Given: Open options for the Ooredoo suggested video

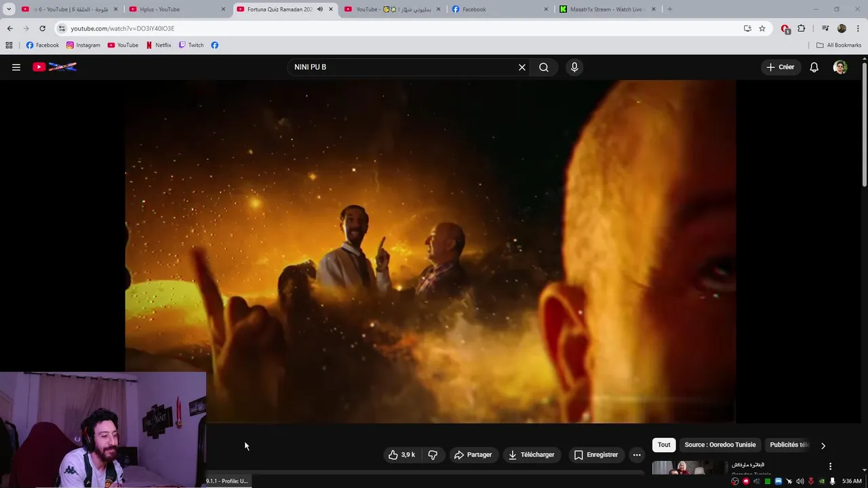Looking at the screenshot, I should 830,466.
